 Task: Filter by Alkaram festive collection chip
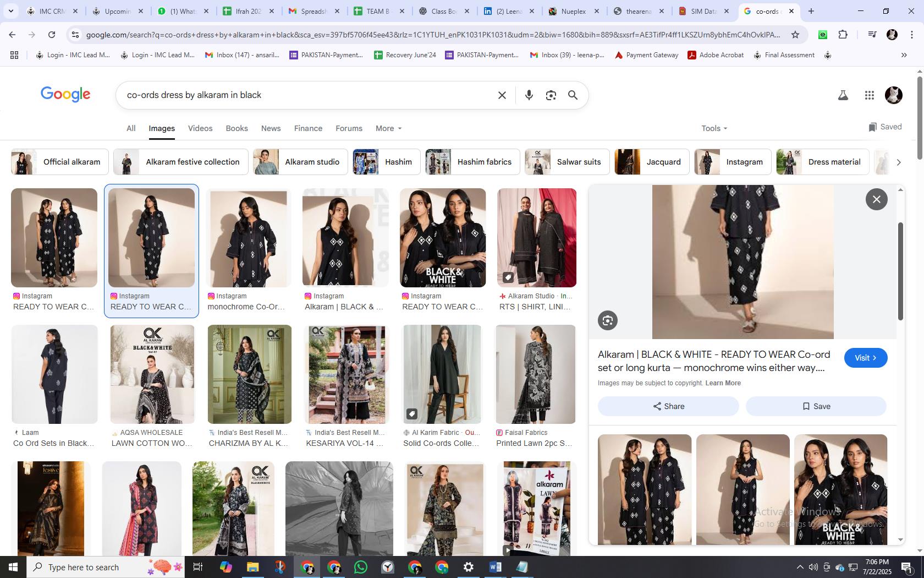coord(181,162)
